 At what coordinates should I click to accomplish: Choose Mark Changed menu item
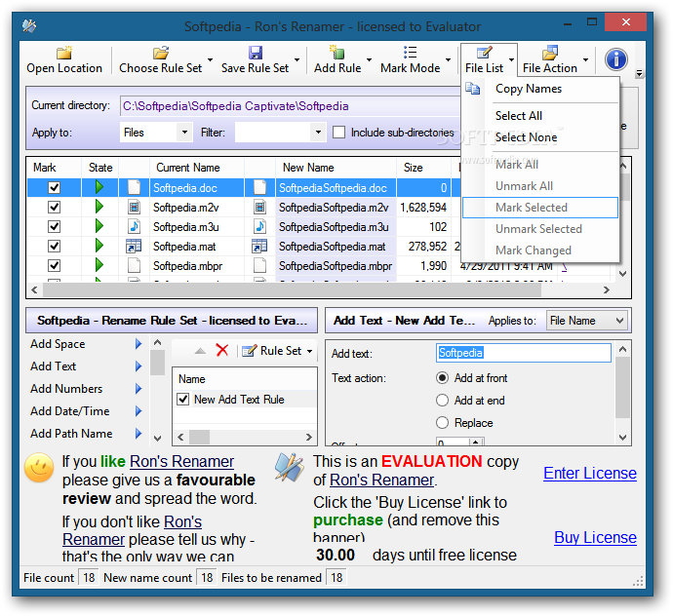pos(540,250)
